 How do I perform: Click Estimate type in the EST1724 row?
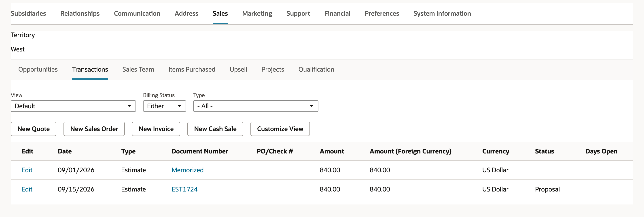pyautogui.click(x=133, y=189)
